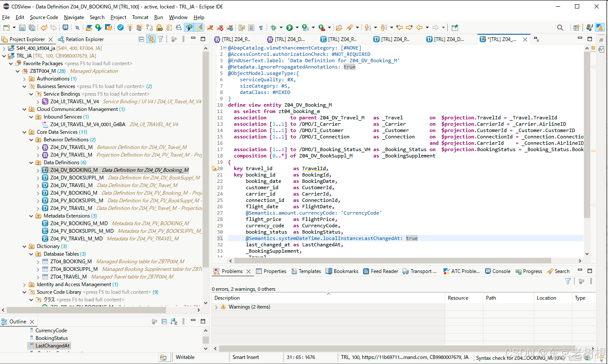Switch to the Console tab
The height and width of the screenshot is (364, 608).
(501, 271)
